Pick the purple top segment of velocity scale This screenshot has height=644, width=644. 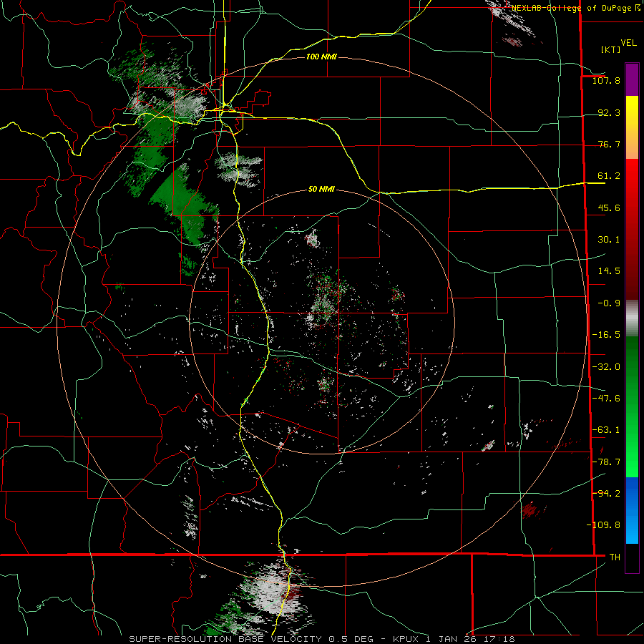point(632,79)
